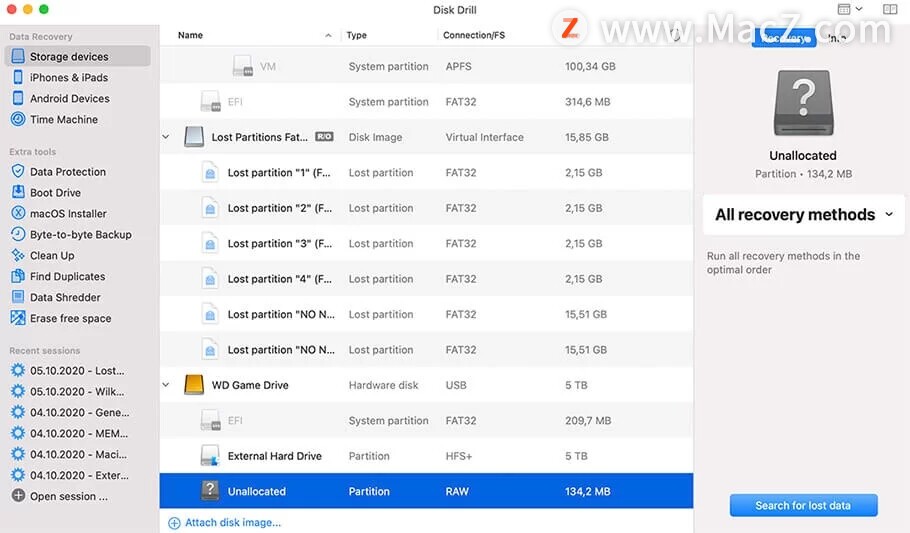The height and width of the screenshot is (533, 910).
Task: Click the 100,34 GB size cell
Action: pyautogui.click(x=590, y=66)
